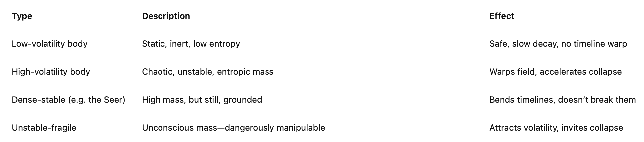Click the Type column header
The height and width of the screenshot is (142, 644).
(x=22, y=16)
